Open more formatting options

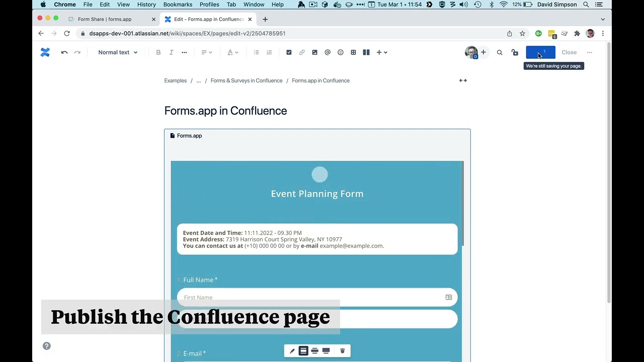(184, 52)
